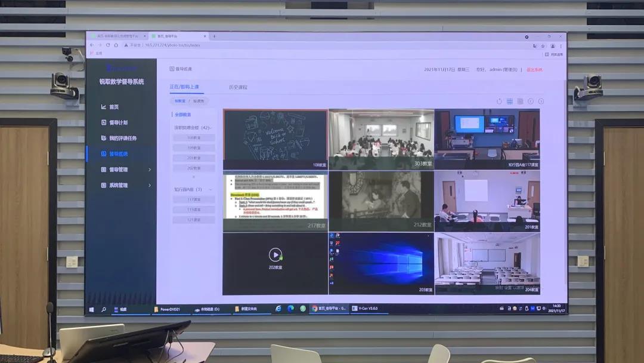
Task: Open 我的评课任务 in the sidebar
Action: 122,138
